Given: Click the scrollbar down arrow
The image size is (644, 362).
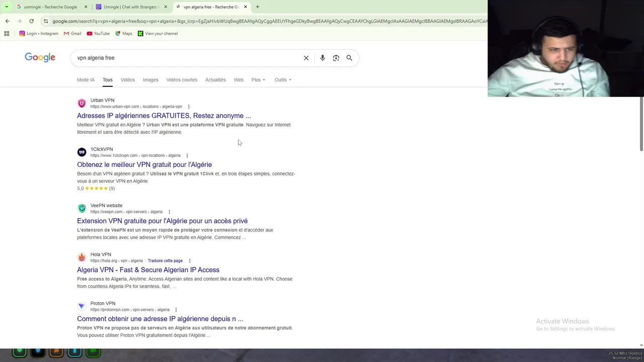Looking at the screenshot, I should point(641,345).
